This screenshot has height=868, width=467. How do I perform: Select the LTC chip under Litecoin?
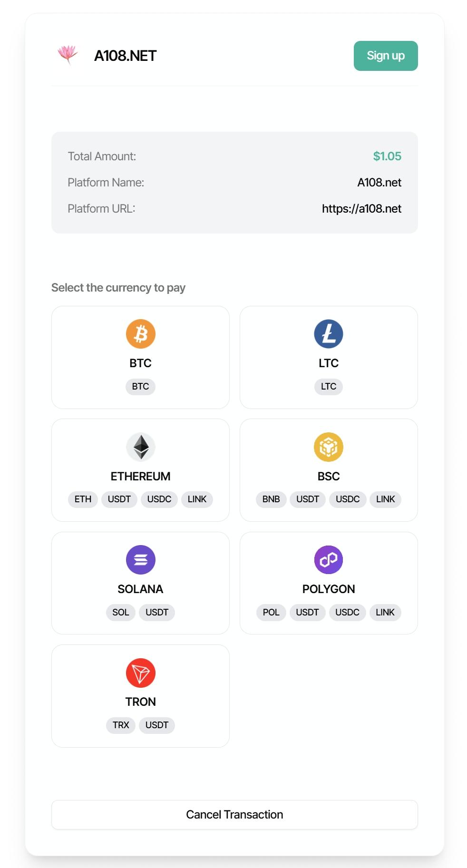328,387
